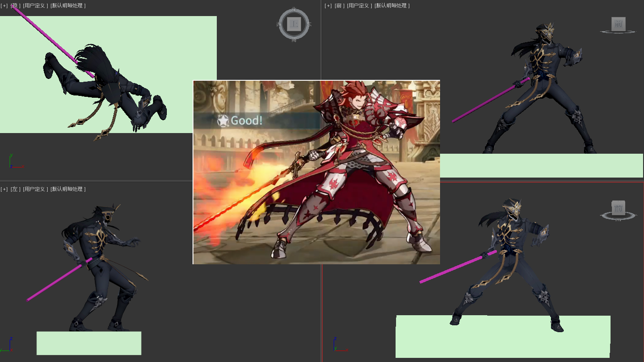
Task: Click the 顶 view label menu
Action: (x=16, y=6)
